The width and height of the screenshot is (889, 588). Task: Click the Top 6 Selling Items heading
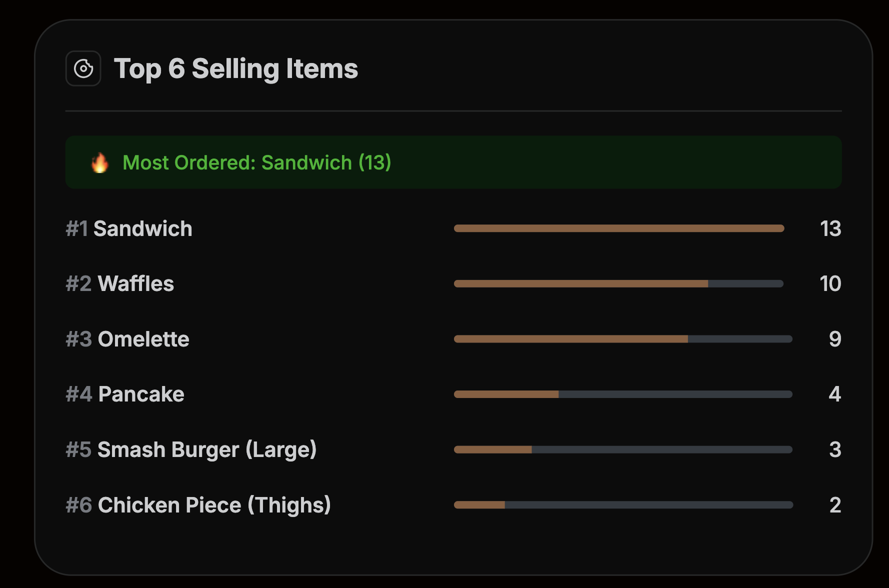tap(236, 68)
